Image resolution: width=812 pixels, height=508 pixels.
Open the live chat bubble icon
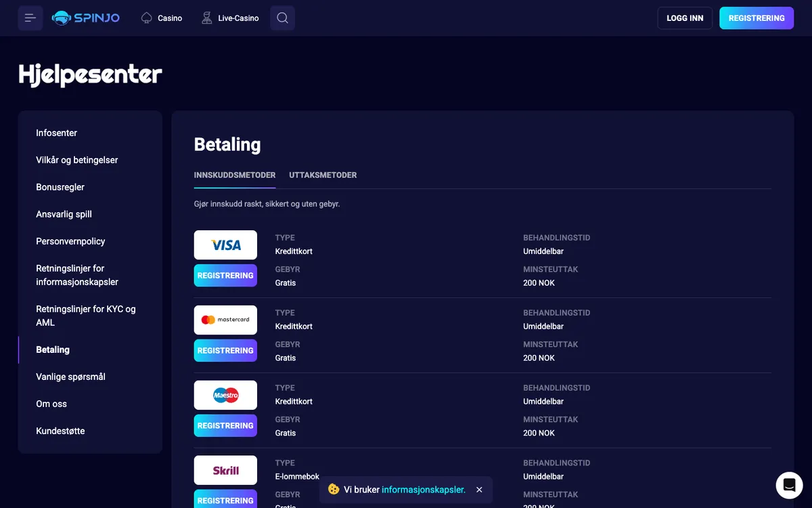tap(789, 485)
